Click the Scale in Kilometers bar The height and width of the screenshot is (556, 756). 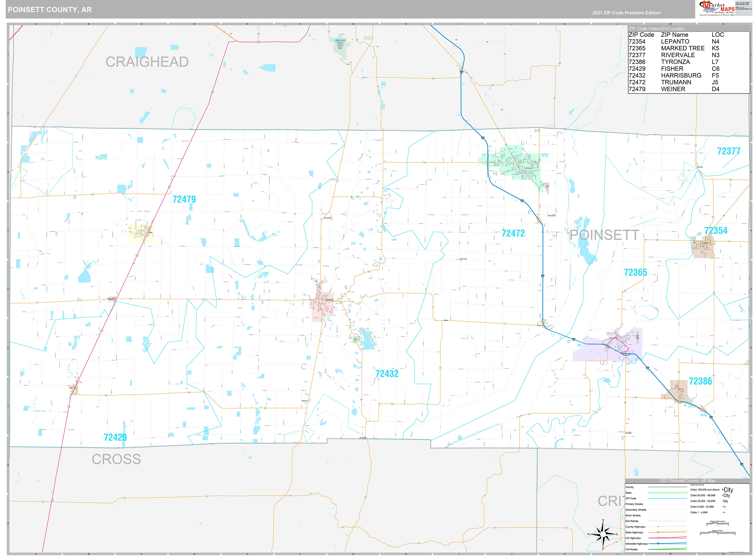718,524
